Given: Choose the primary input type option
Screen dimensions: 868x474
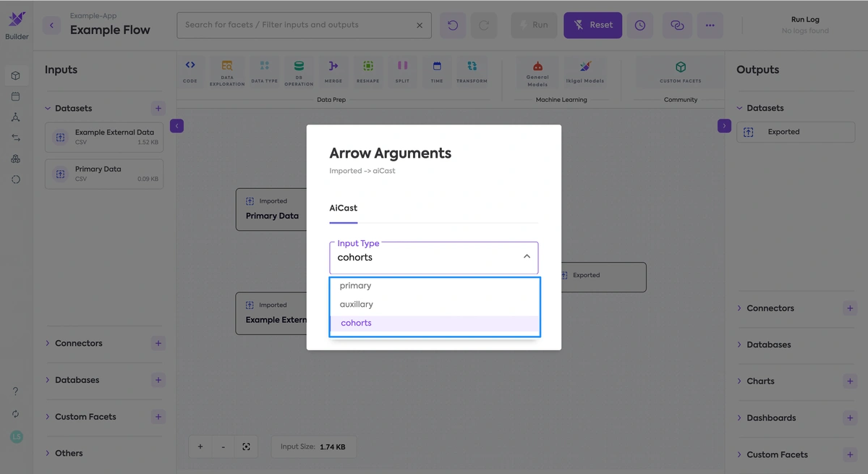Looking at the screenshot, I should (x=435, y=286).
